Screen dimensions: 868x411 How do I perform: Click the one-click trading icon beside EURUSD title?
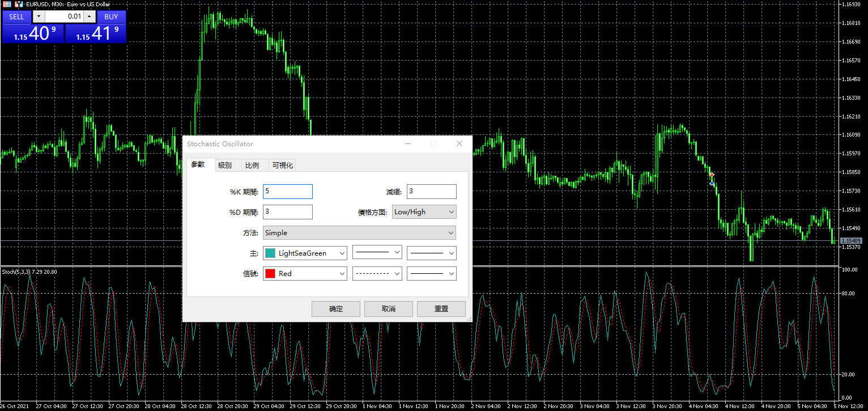click(x=18, y=4)
